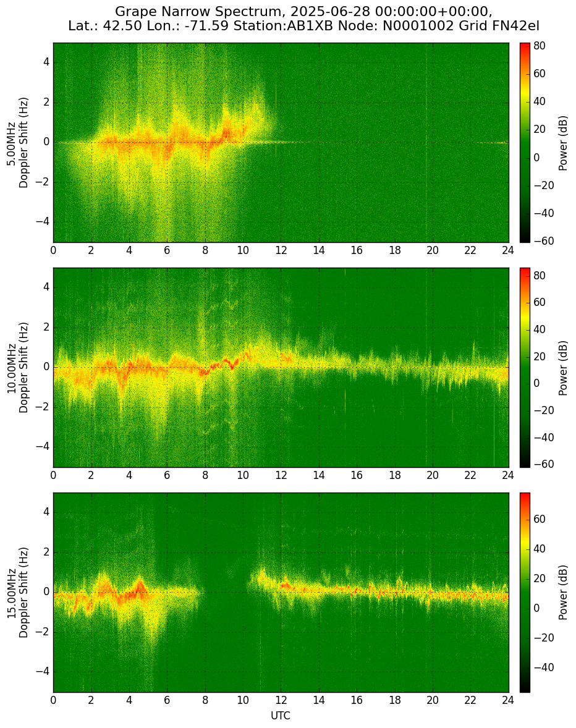Click the 15.00MHz Doppler Shift axis label
The height and width of the screenshot is (728, 576).
coord(18,593)
